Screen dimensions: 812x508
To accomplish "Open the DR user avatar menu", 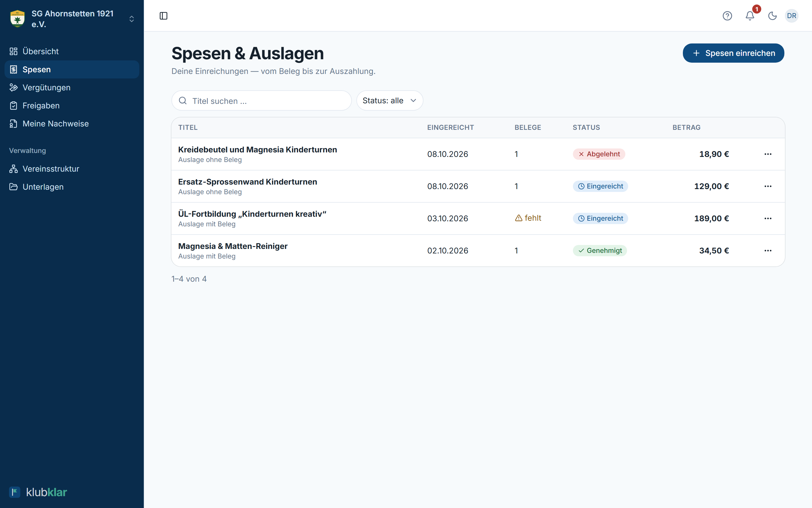I will click(791, 16).
